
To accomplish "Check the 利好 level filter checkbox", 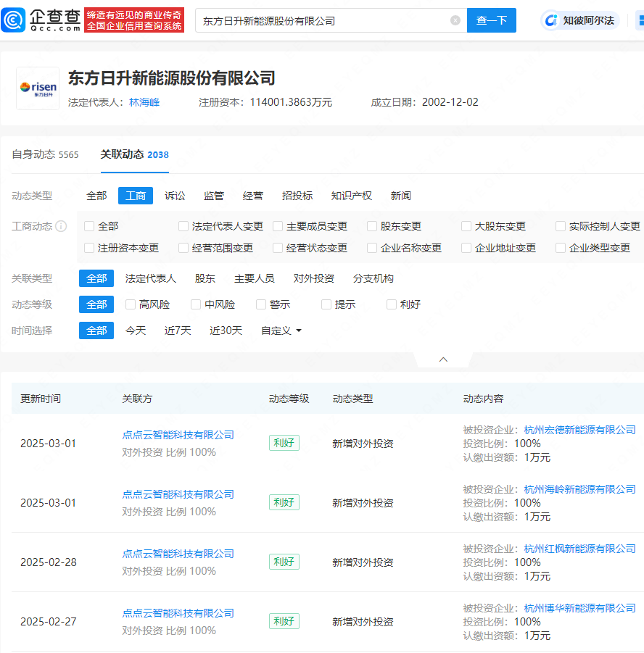I will (x=392, y=305).
